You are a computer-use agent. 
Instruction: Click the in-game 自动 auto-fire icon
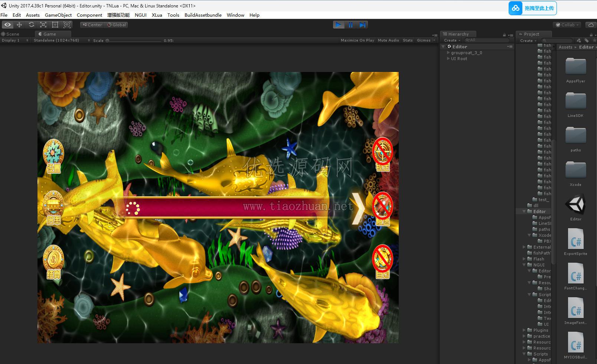(x=382, y=262)
